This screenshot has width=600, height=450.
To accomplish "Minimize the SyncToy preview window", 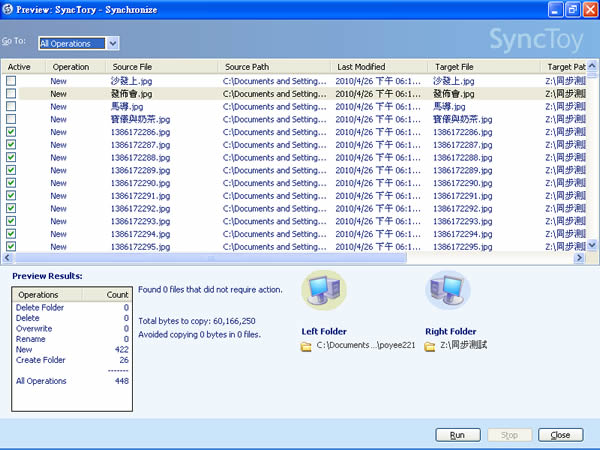I will 555,10.
